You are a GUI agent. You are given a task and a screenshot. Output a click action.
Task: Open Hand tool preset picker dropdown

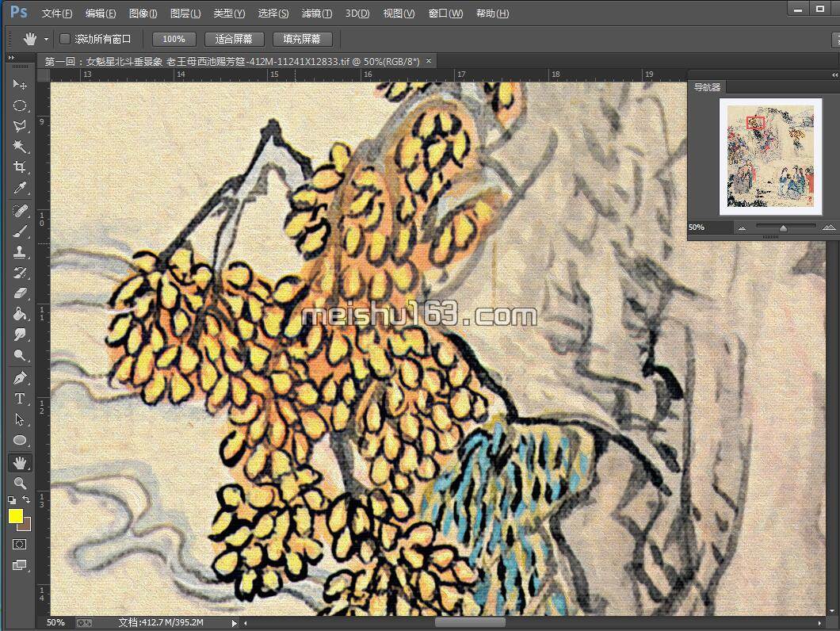click(46, 39)
